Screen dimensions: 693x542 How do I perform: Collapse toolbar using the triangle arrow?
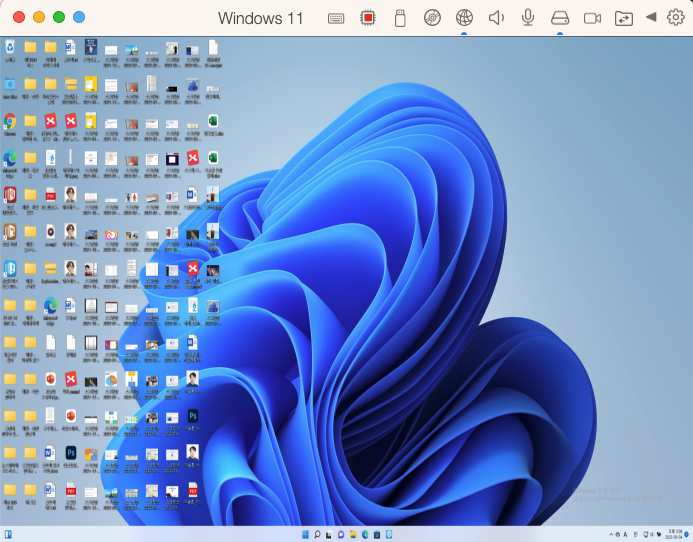651,17
